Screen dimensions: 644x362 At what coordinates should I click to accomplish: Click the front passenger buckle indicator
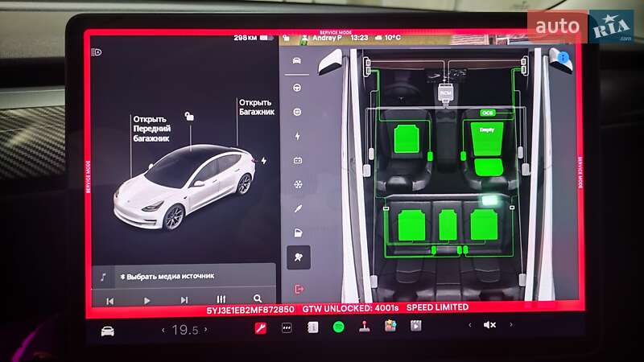point(464,156)
